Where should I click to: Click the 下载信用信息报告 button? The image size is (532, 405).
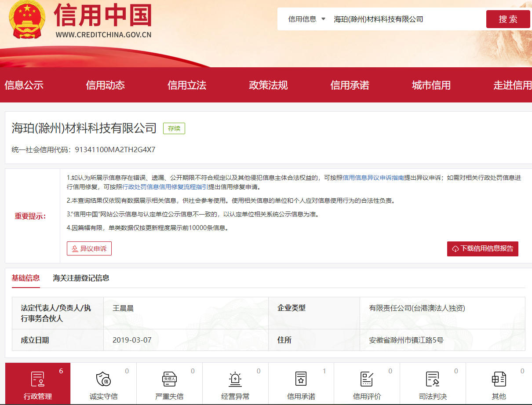pyautogui.click(x=483, y=248)
